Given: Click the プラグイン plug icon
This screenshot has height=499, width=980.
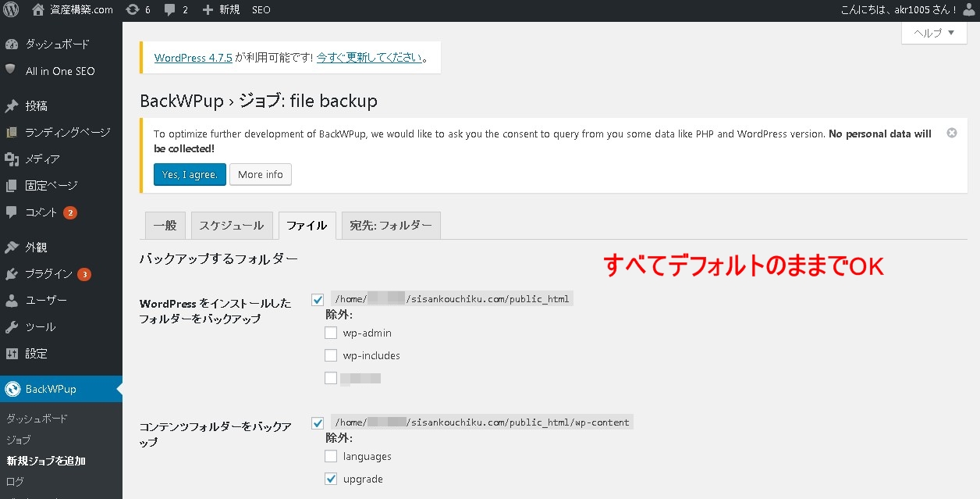Looking at the screenshot, I should [11, 274].
